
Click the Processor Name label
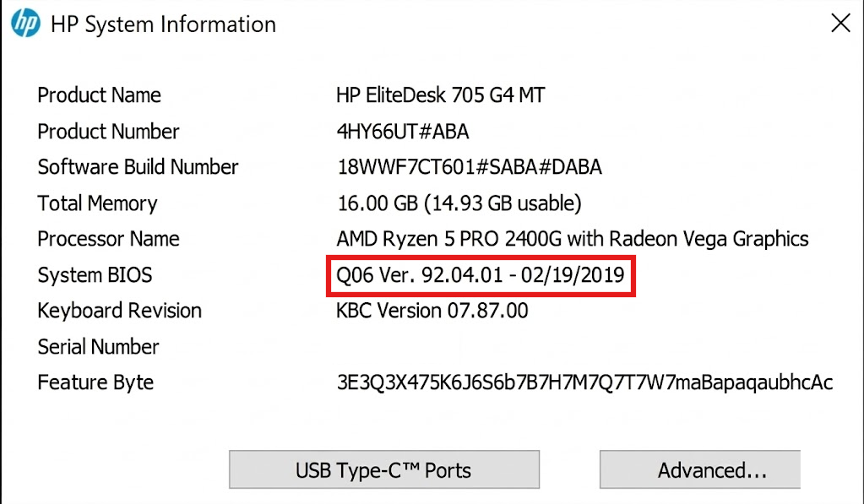coord(107,239)
